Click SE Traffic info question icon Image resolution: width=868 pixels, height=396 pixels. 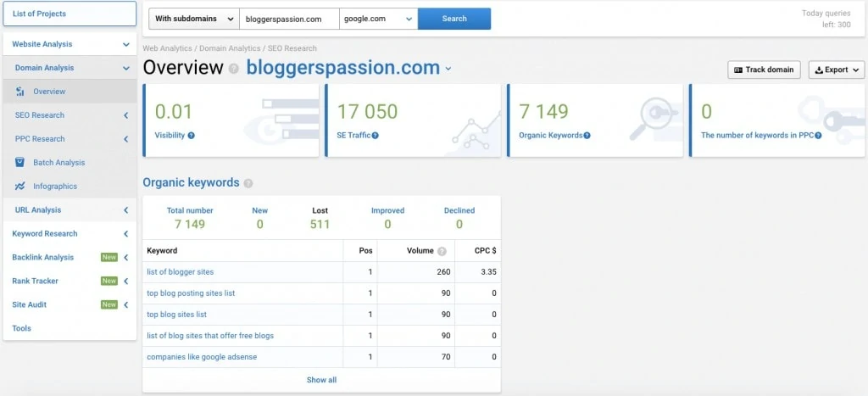point(376,135)
